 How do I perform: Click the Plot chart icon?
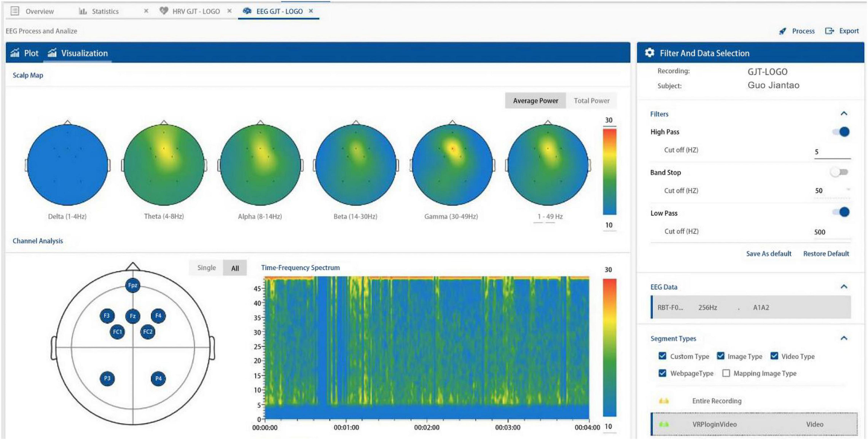[15, 53]
